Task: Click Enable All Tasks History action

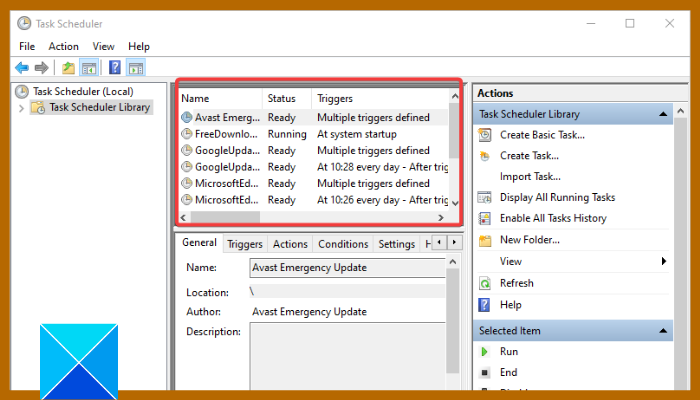Action: tap(553, 218)
